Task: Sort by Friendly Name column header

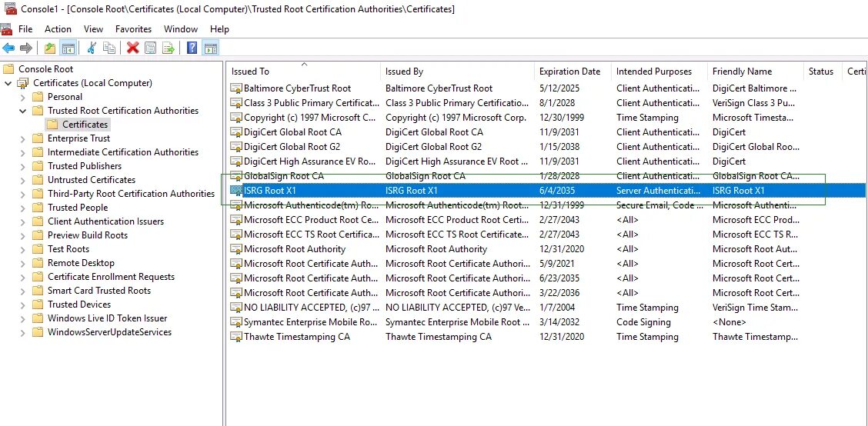Action: pyautogui.click(x=756, y=72)
